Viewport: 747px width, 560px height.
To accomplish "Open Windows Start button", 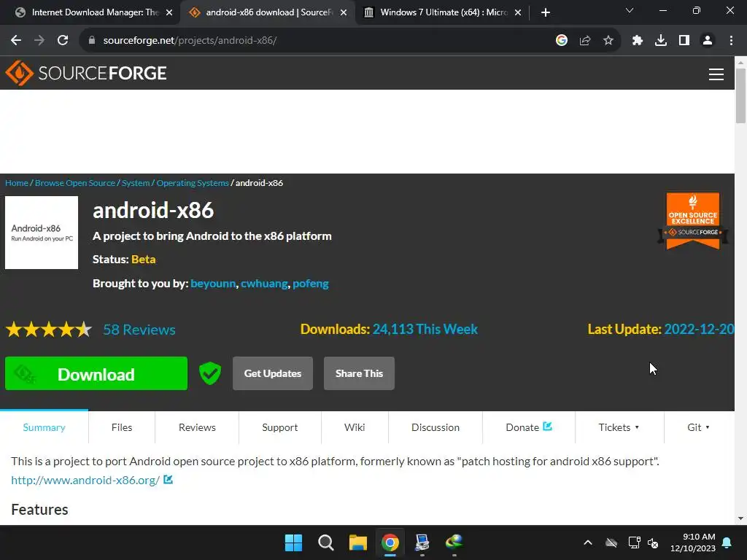I will pos(293,542).
